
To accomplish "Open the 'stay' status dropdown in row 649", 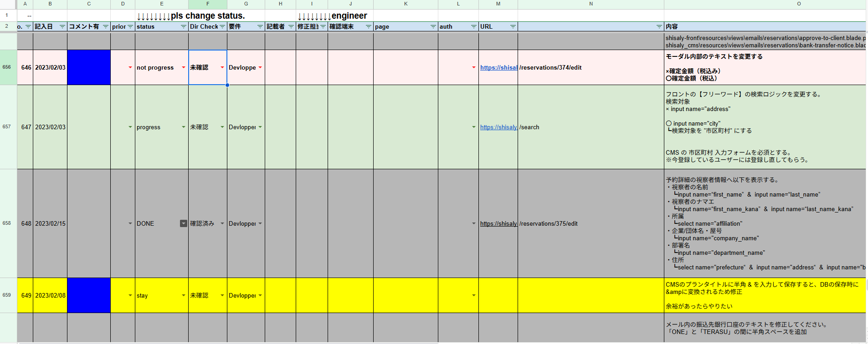I will (184, 295).
